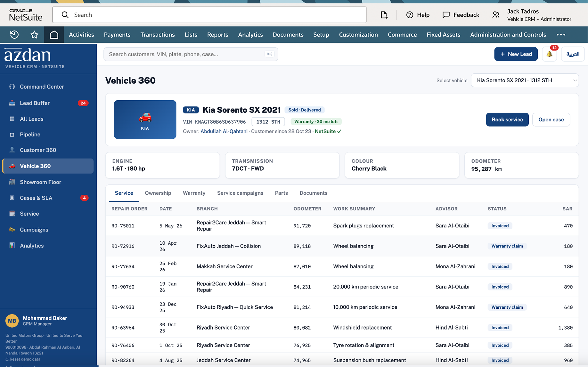Click the Book service button
The width and height of the screenshot is (588, 367).
pyautogui.click(x=507, y=119)
